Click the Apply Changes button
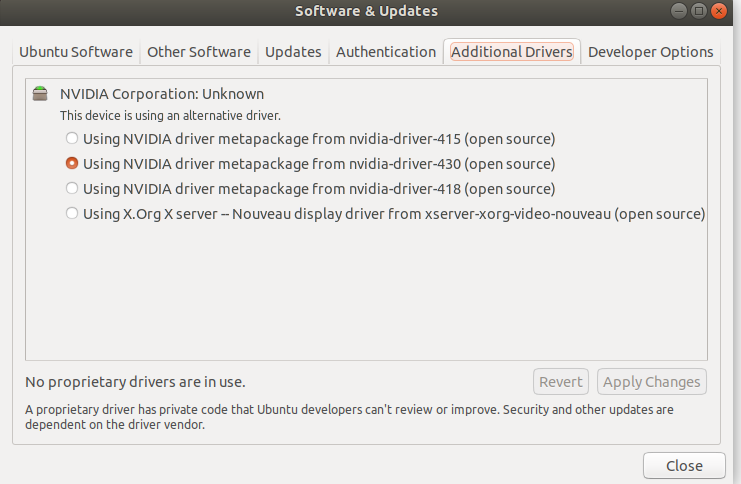 [651, 381]
